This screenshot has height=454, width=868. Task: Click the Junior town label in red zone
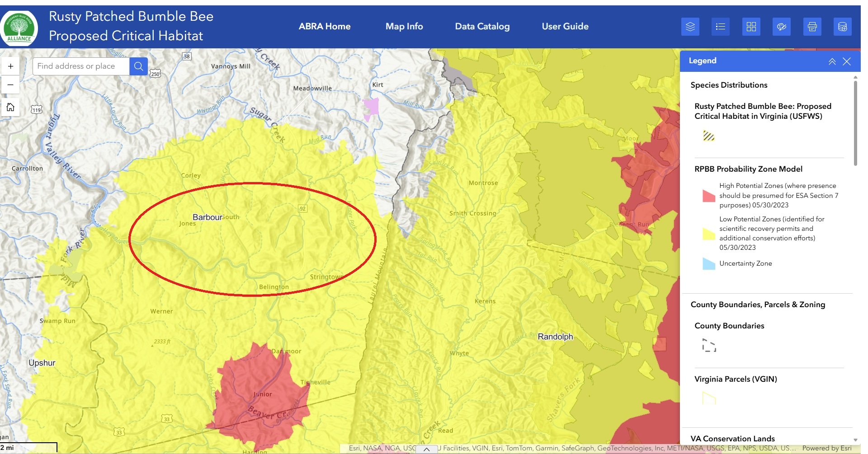click(x=263, y=394)
